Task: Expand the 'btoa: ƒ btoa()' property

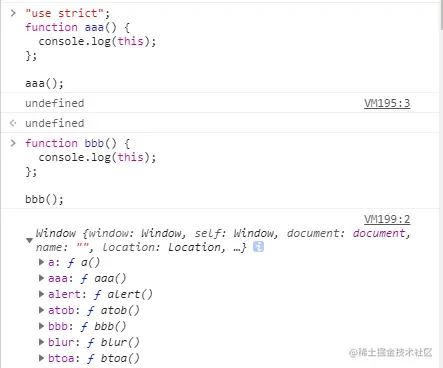Action: tap(41, 358)
